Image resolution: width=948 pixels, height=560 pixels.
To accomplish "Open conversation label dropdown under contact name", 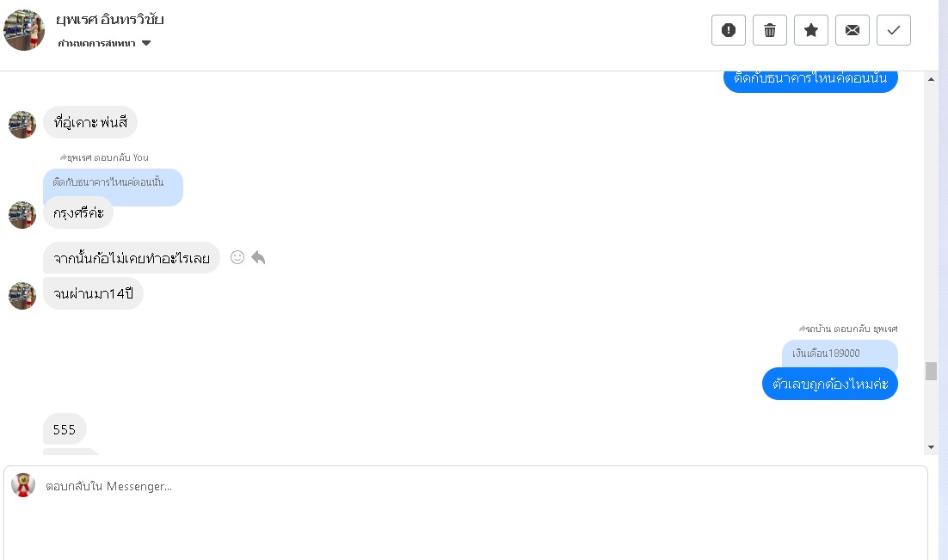I will [146, 43].
